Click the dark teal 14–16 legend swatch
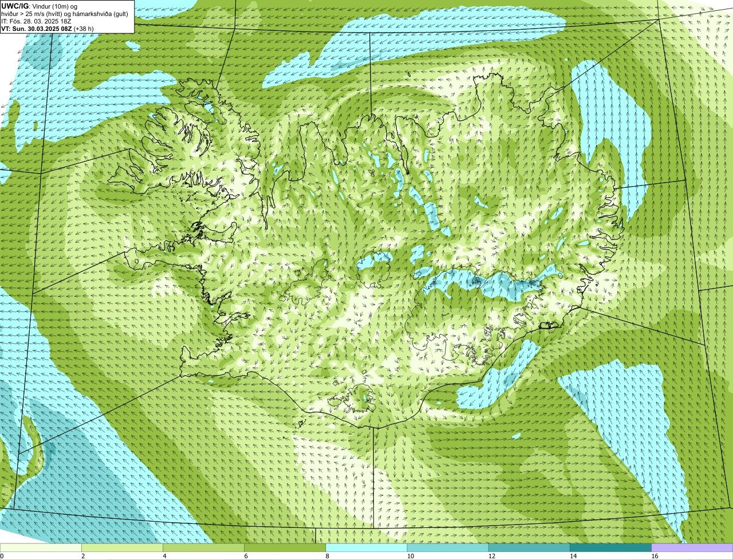This screenshot has height=560, width=733. [x=611, y=548]
